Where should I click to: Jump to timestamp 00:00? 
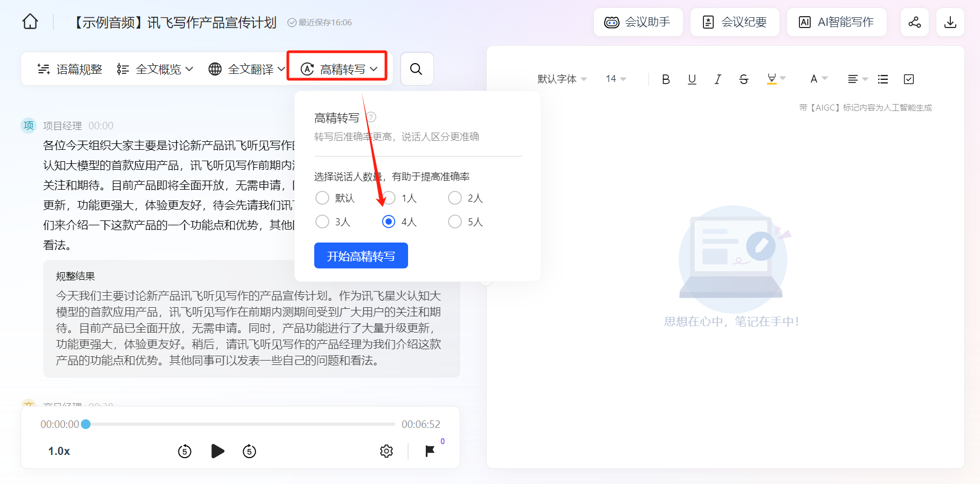(x=101, y=126)
